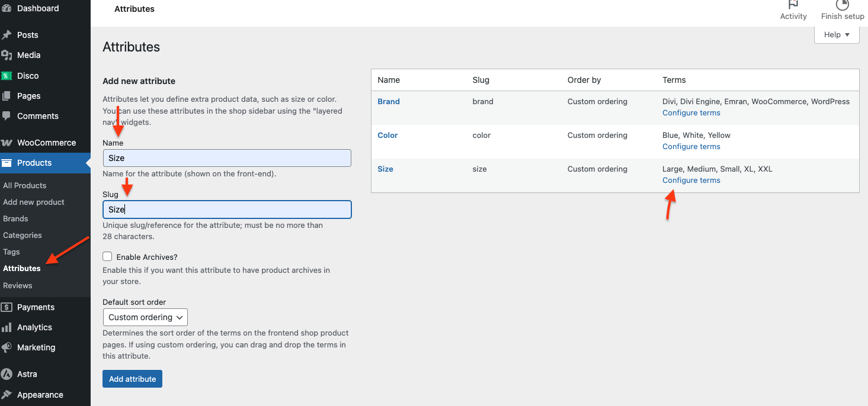The image size is (868, 406).
Task: Click the Payments dollar icon
Action: [7, 307]
